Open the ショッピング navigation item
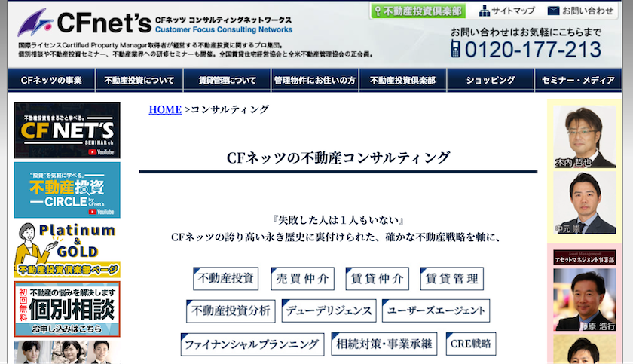This screenshot has height=364, width=633. [x=491, y=80]
